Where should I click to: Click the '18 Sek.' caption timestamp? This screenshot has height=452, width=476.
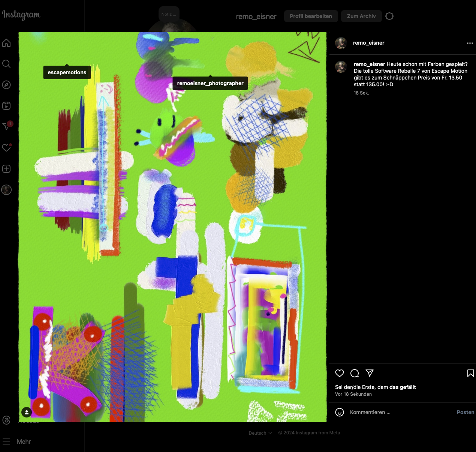(361, 93)
